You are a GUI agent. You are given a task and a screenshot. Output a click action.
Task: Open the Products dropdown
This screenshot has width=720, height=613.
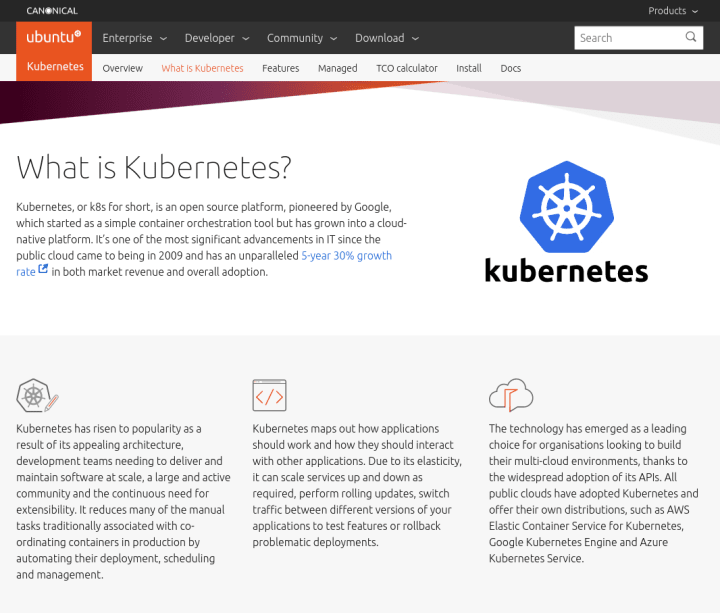673,11
